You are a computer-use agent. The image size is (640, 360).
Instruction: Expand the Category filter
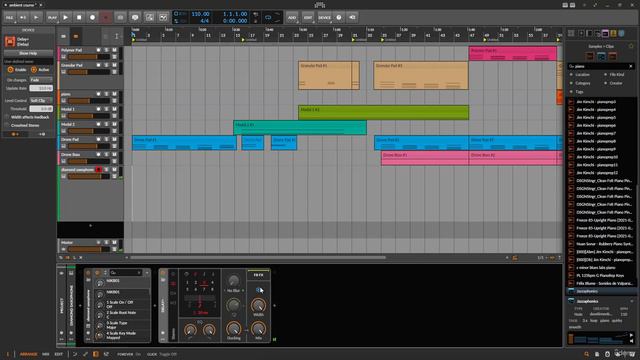point(582,83)
